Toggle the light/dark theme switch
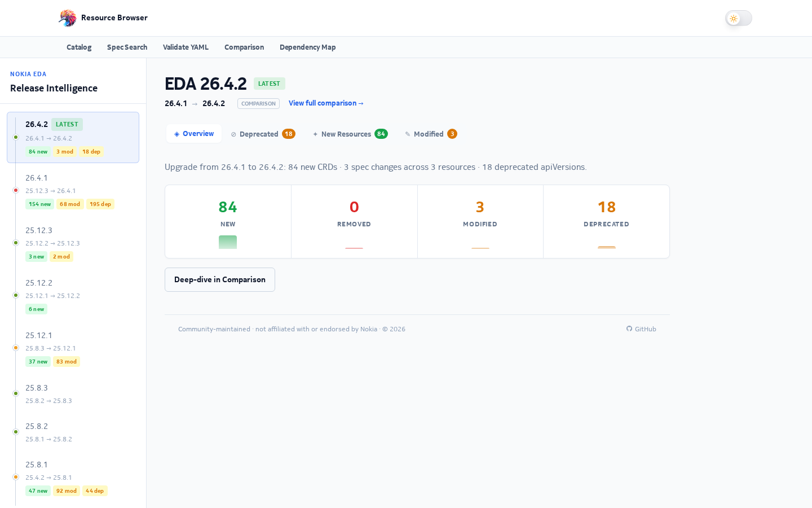This screenshot has width=812, height=508. click(739, 19)
